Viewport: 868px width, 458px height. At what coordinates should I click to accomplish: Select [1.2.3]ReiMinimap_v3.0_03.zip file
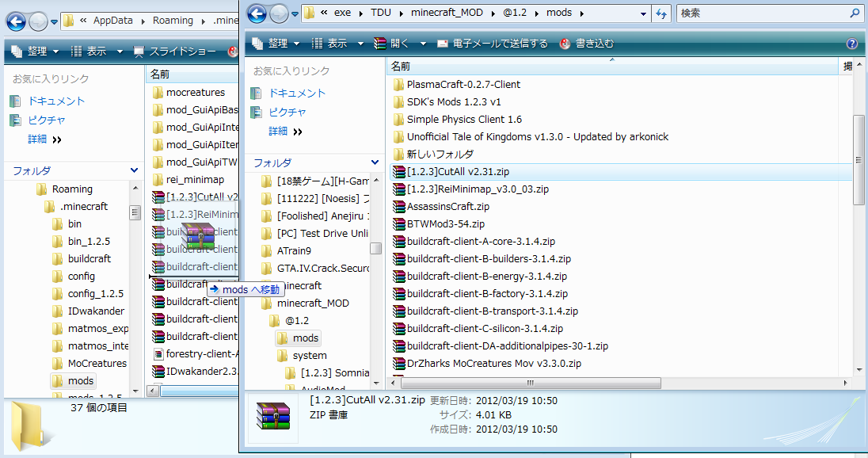pyautogui.click(x=470, y=189)
